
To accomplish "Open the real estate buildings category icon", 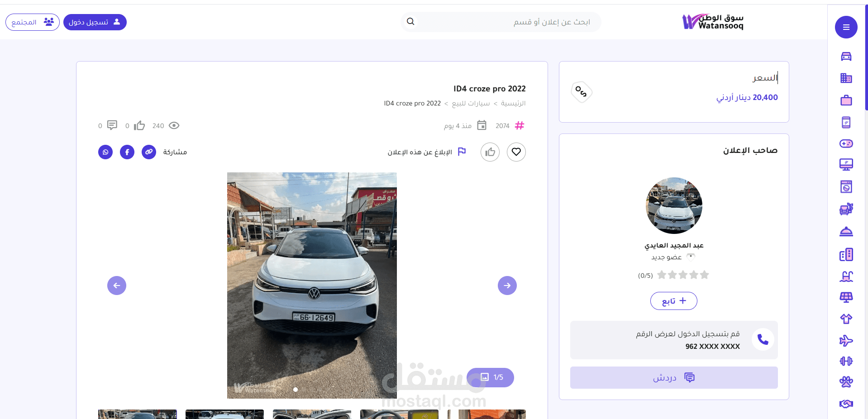I will (846, 78).
